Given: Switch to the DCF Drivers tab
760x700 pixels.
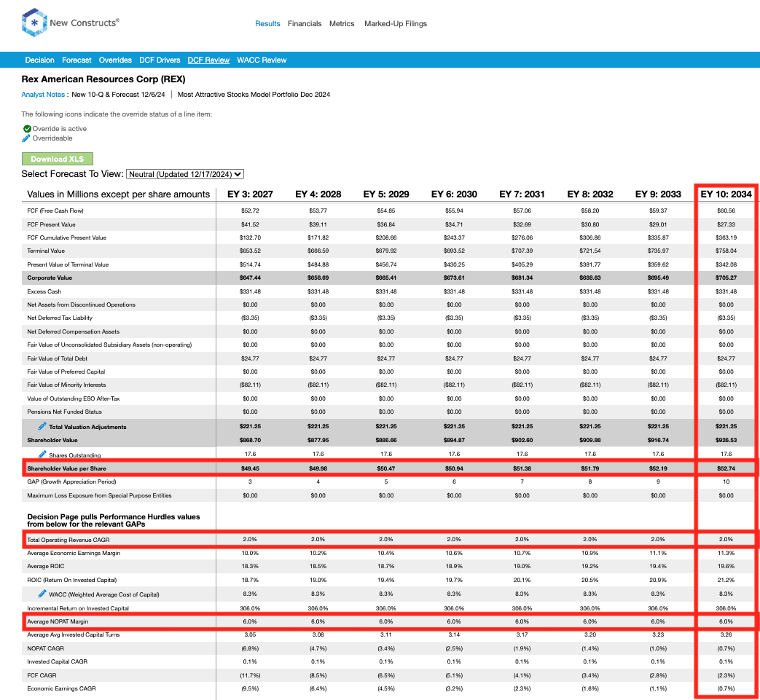Looking at the screenshot, I should point(160,60).
